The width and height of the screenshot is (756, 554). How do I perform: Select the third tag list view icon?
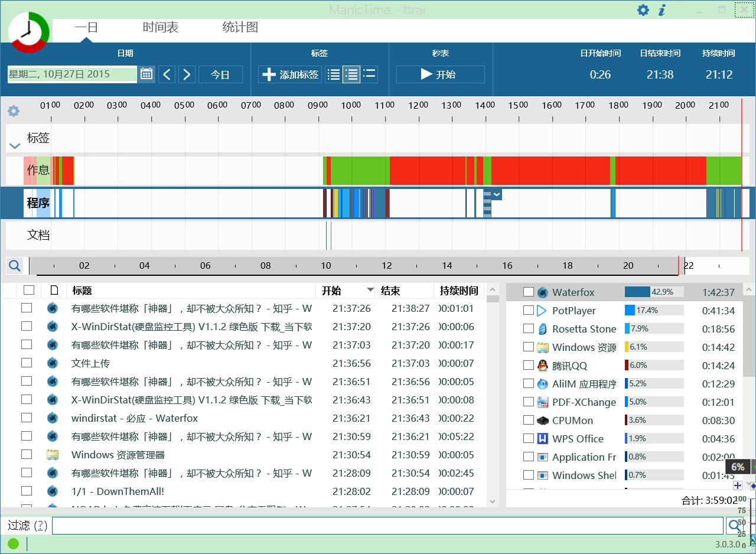click(369, 74)
